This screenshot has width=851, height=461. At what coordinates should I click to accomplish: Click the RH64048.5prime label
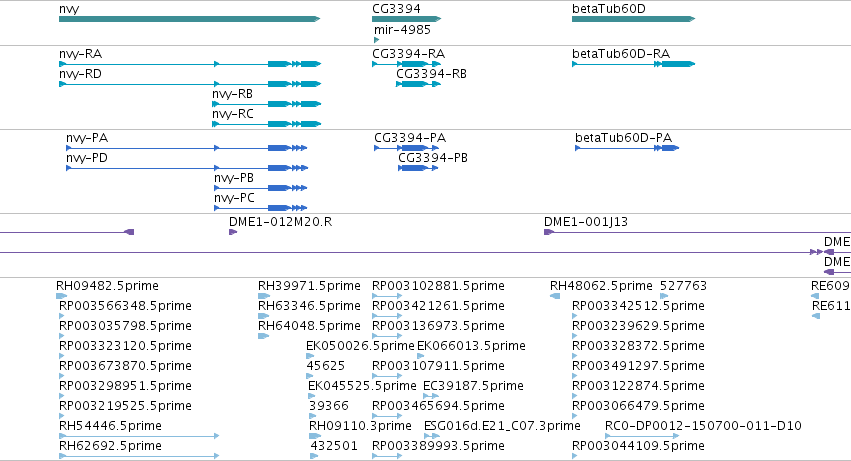coord(309,326)
